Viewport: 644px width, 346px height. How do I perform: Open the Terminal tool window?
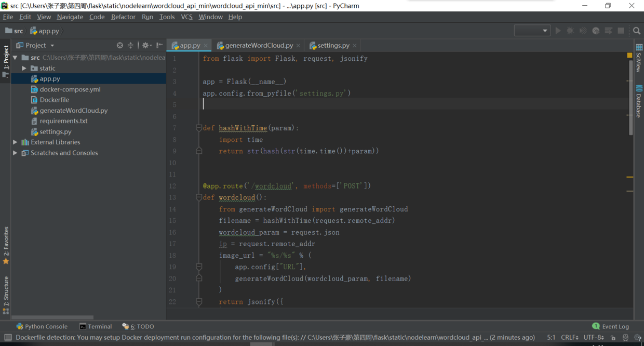tap(96, 326)
